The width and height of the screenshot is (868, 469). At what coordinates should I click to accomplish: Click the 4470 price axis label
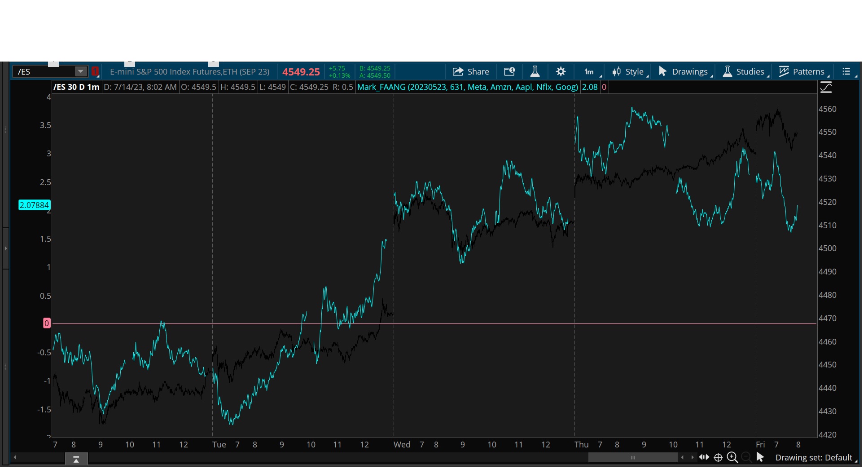pyautogui.click(x=828, y=318)
